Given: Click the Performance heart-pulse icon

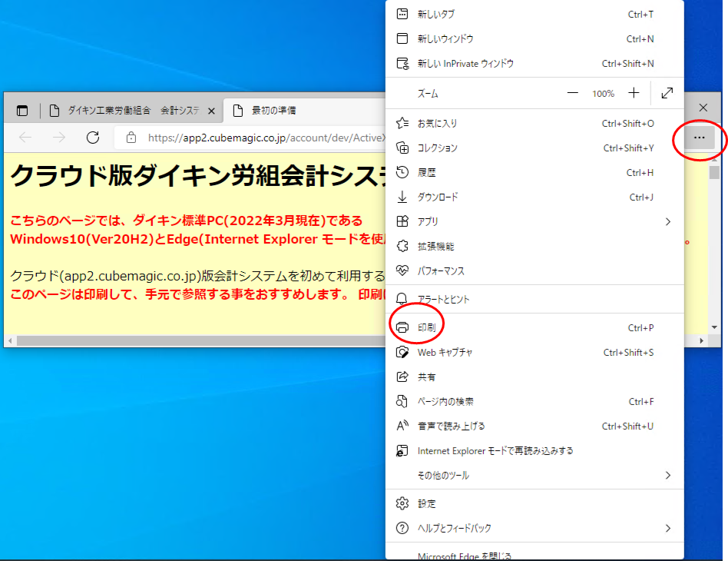Looking at the screenshot, I should tap(402, 271).
